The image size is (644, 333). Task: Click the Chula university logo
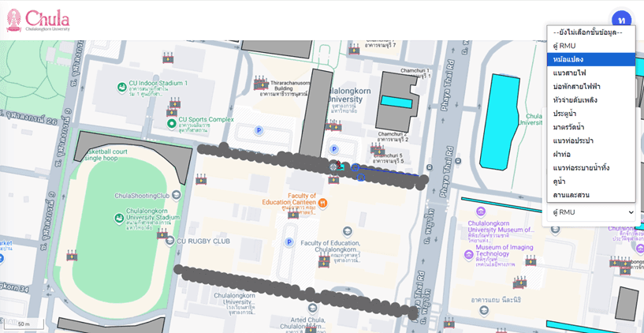click(x=38, y=21)
